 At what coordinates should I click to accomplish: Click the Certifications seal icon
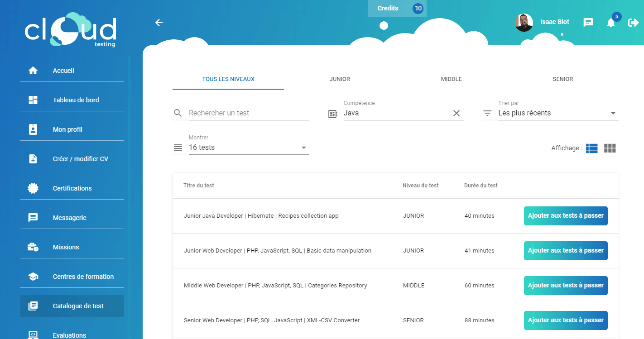33,188
